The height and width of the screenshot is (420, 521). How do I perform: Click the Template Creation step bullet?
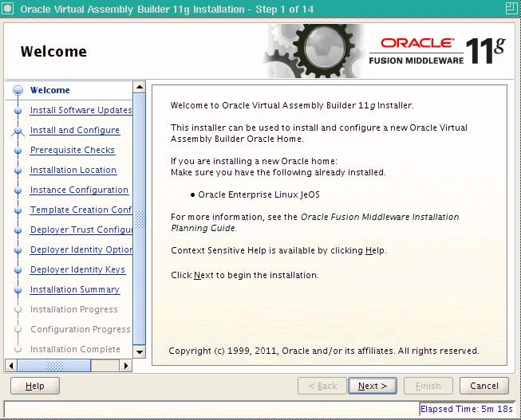[x=18, y=210]
